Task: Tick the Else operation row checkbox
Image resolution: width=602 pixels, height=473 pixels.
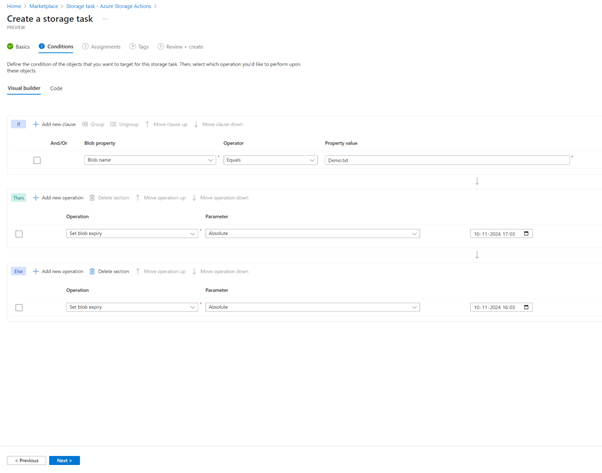Action: (19, 308)
